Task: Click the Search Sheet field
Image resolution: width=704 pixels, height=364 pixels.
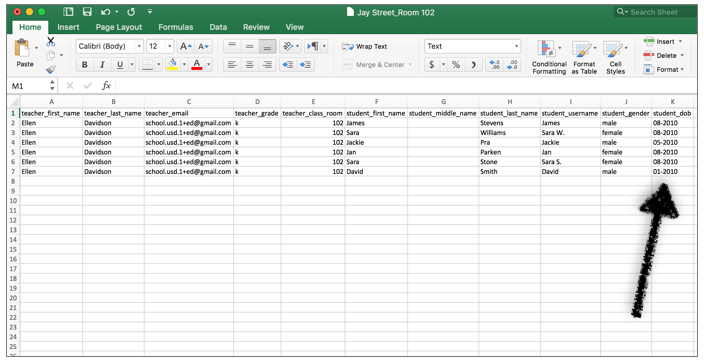Action: pyautogui.click(x=655, y=12)
